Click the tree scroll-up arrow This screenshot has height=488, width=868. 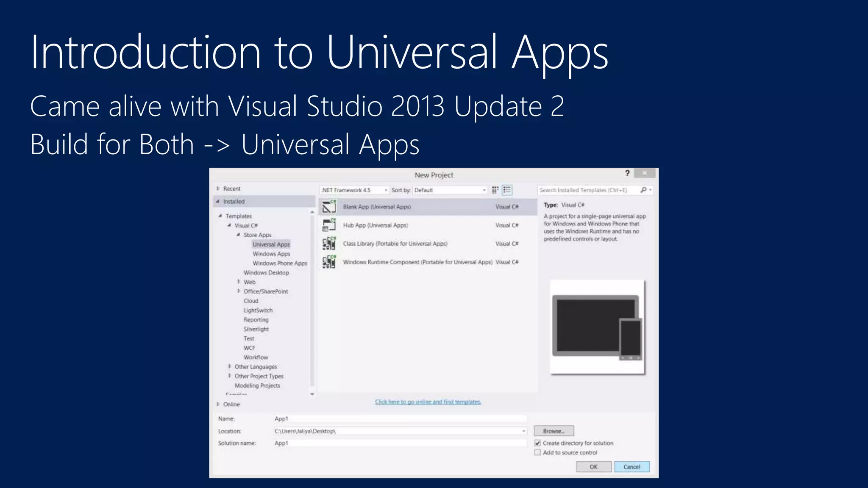click(x=312, y=211)
